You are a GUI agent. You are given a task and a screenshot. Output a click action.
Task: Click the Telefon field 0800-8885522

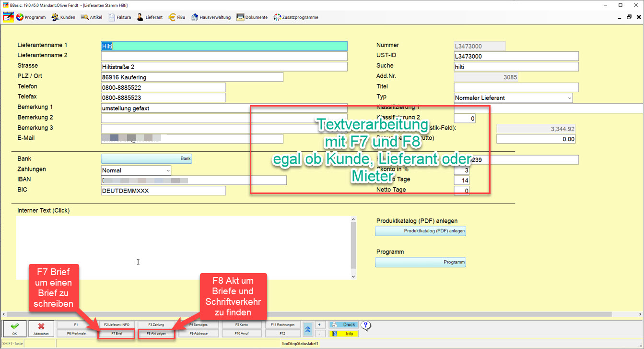click(163, 87)
